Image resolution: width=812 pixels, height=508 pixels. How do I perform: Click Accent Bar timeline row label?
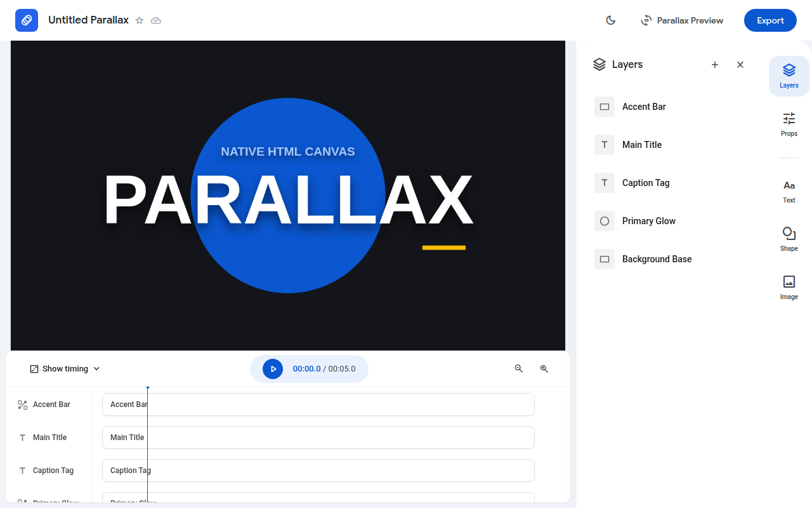51,404
